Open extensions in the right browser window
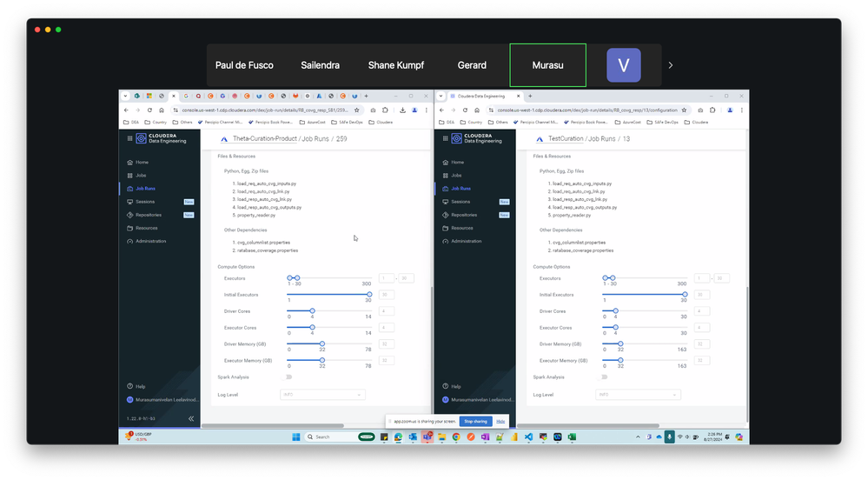 click(712, 110)
